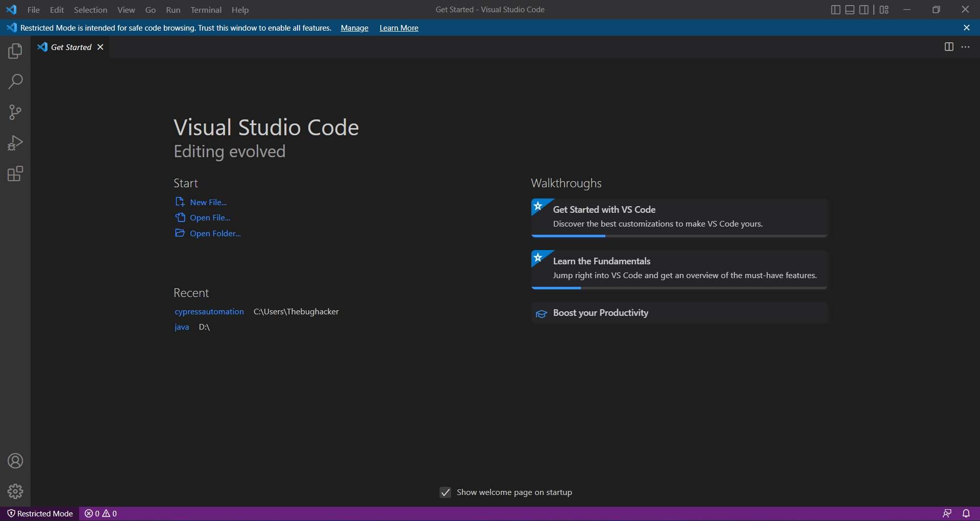Open the Terminal menu
This screenshot has width=980, height=521.
[206, 10]
